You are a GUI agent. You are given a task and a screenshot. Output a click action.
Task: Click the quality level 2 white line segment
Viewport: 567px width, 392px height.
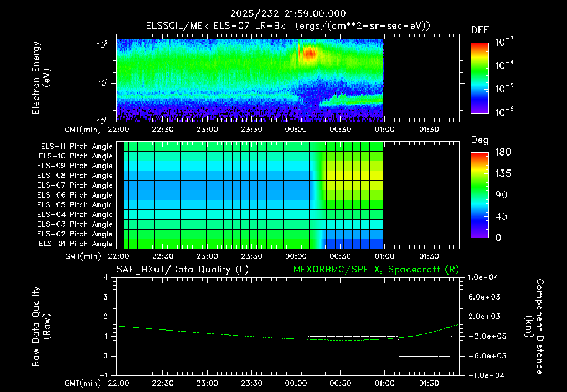(216, 317)
